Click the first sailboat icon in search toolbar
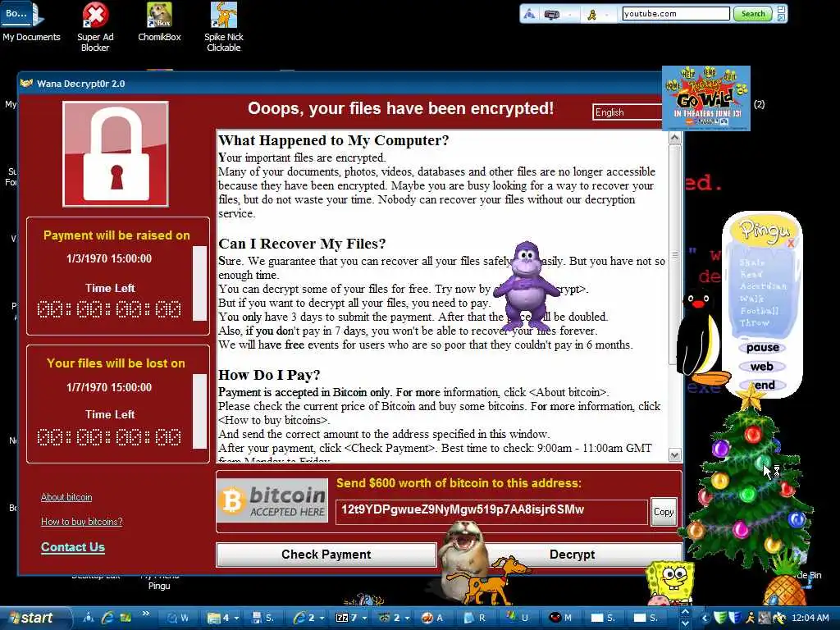This screenshot has width=840, height=630. click(529, 15)
